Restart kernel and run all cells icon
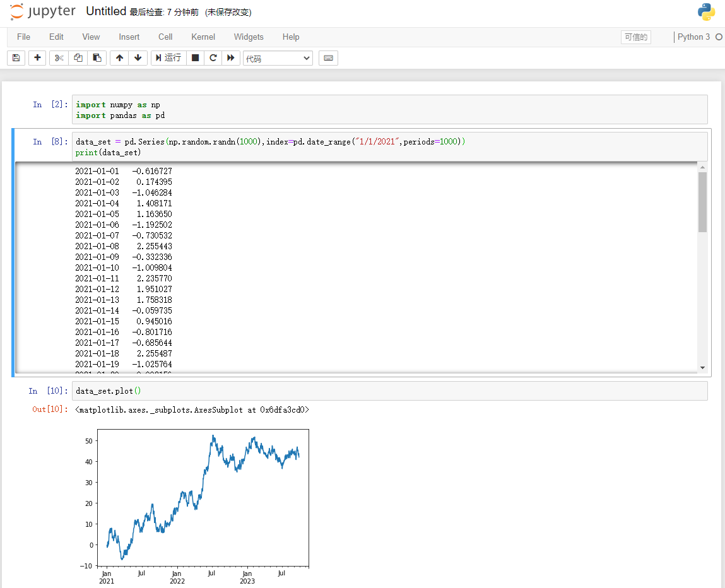This screenshot has width=725, height=588. click(231, 57)
